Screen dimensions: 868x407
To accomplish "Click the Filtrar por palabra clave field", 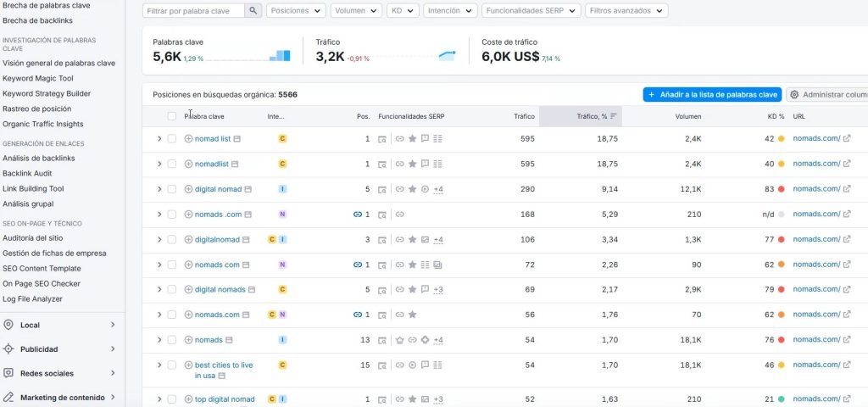I will point(193,10).
